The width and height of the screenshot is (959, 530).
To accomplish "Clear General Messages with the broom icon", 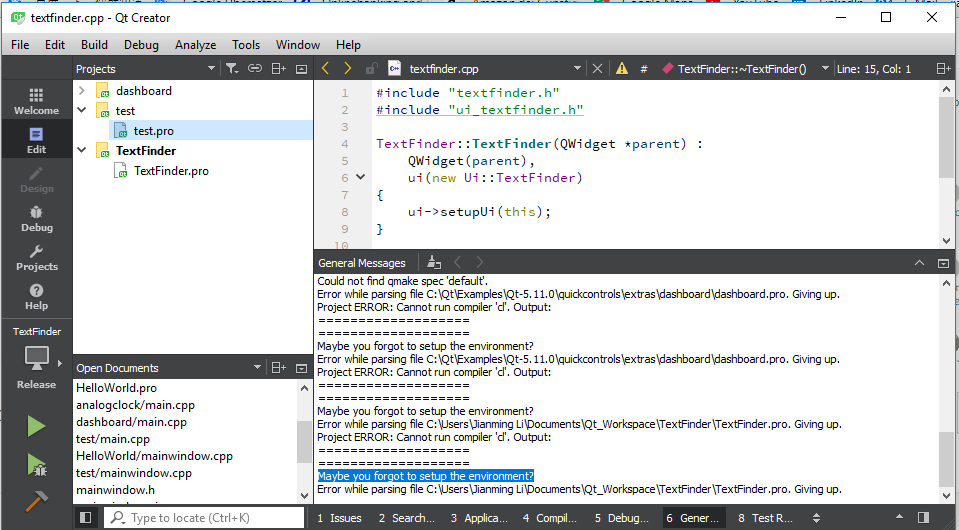I will [x=433, y=263].
